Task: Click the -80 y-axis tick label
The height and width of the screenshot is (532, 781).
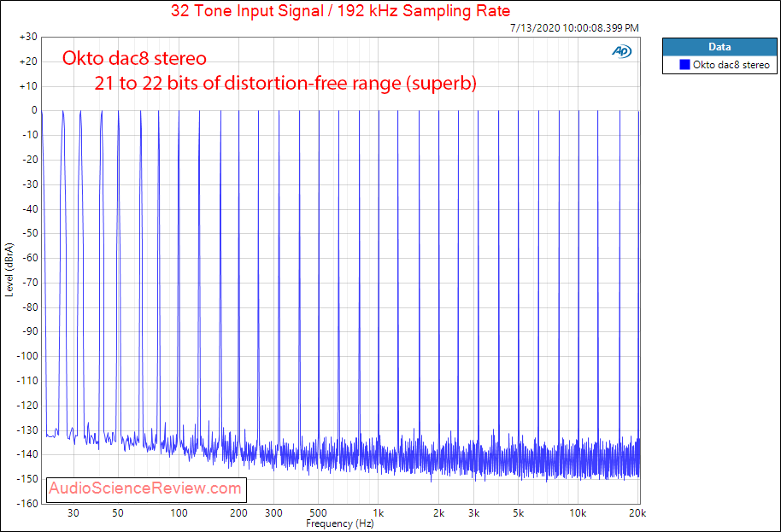Action: (30, 307)
